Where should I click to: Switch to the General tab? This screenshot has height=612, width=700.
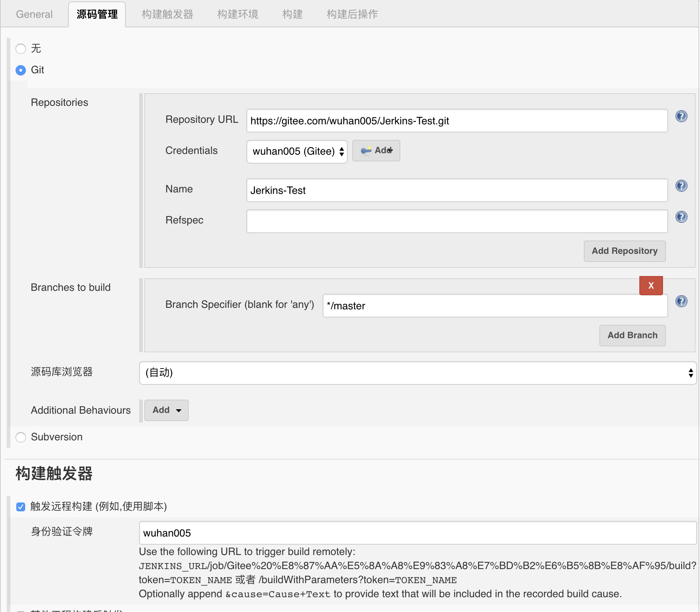click(34, 14)
